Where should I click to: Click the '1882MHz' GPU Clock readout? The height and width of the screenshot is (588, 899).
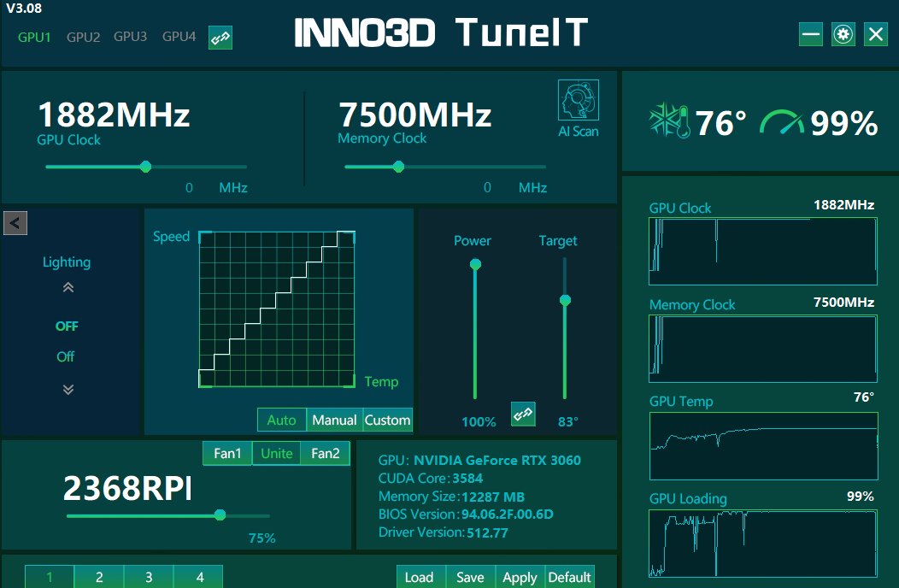pos(114,115)
